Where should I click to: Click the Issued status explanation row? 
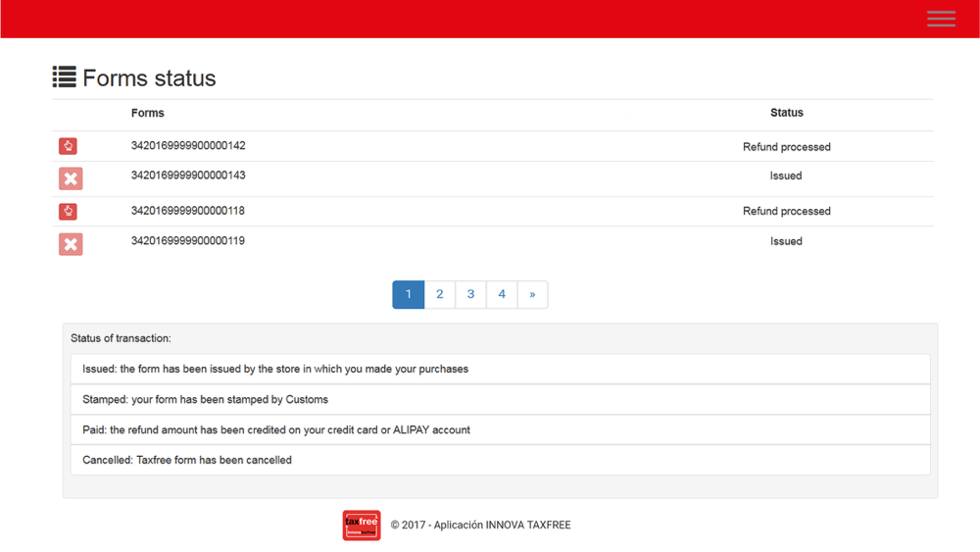tap(500, 369)
